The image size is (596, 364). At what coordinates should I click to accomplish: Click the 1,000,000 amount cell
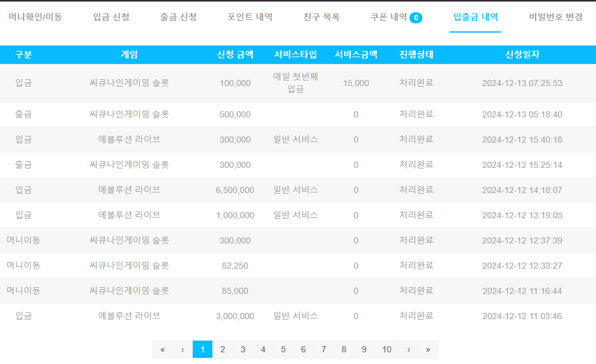[235, 216]
